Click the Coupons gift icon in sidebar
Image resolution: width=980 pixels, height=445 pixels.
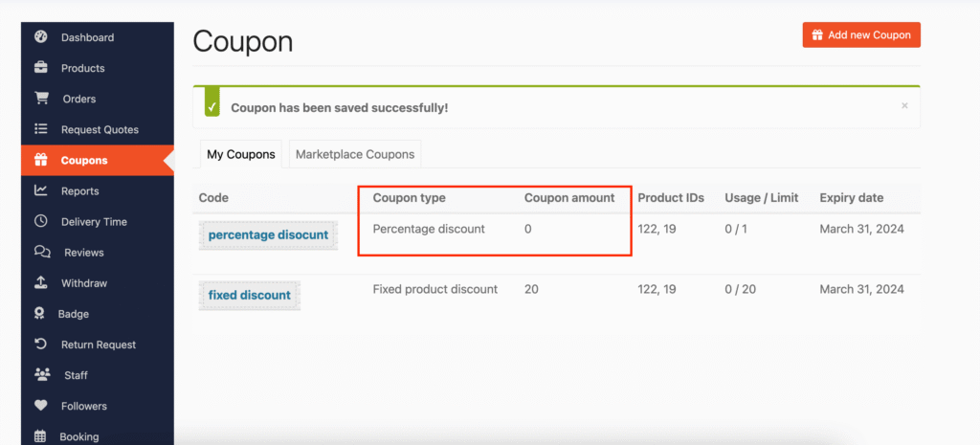[x=41, y=160]
